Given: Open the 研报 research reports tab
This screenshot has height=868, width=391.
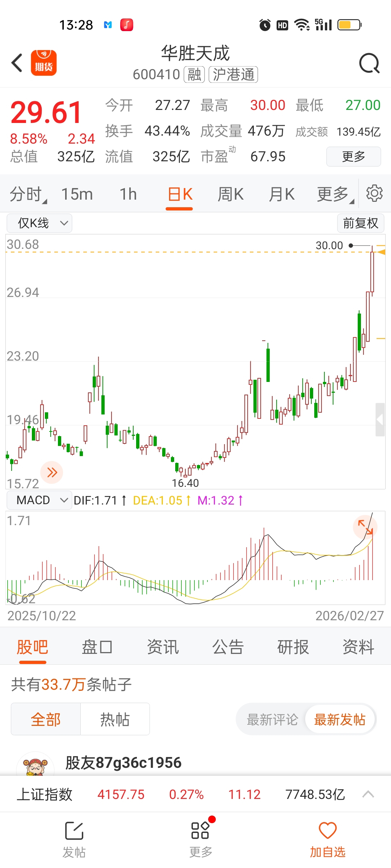Looking at the screenshot, I should tap(293, 647).
